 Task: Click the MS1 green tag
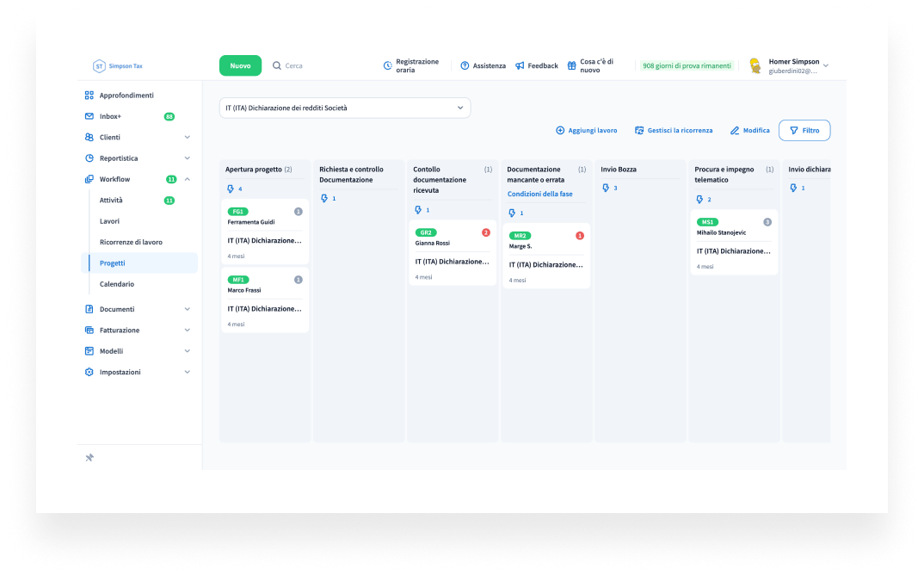click(707, 222)
